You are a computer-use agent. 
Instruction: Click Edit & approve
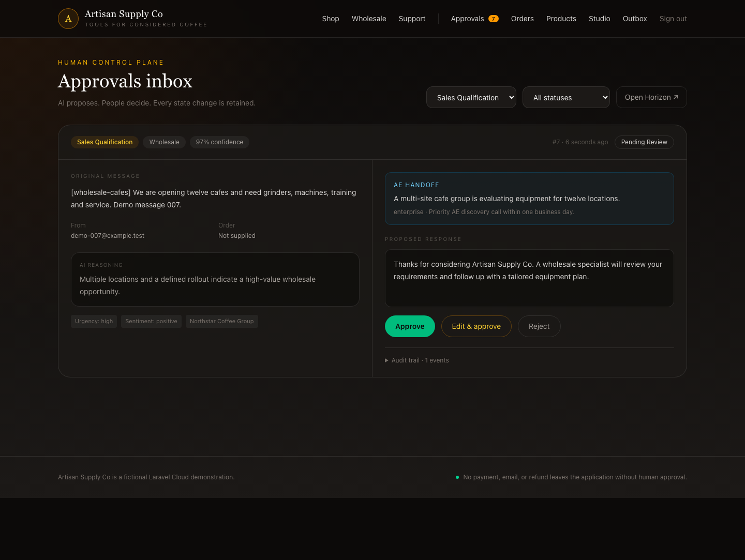pyautogui.click(x=476, y=326)
